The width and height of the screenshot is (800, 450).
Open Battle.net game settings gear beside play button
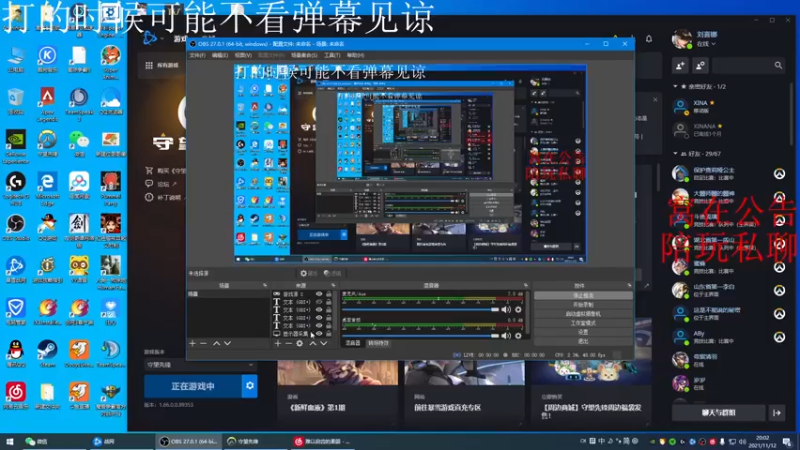249,386
